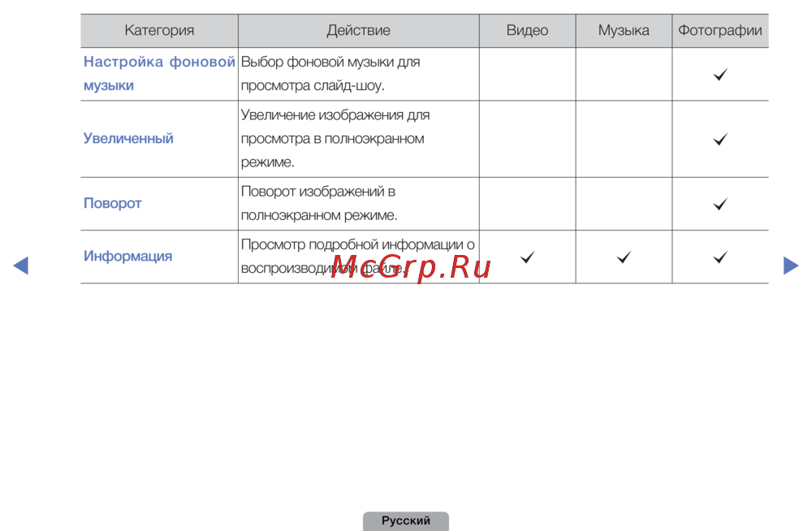
Task: Click the right next-page arrow
Action: 791,265
